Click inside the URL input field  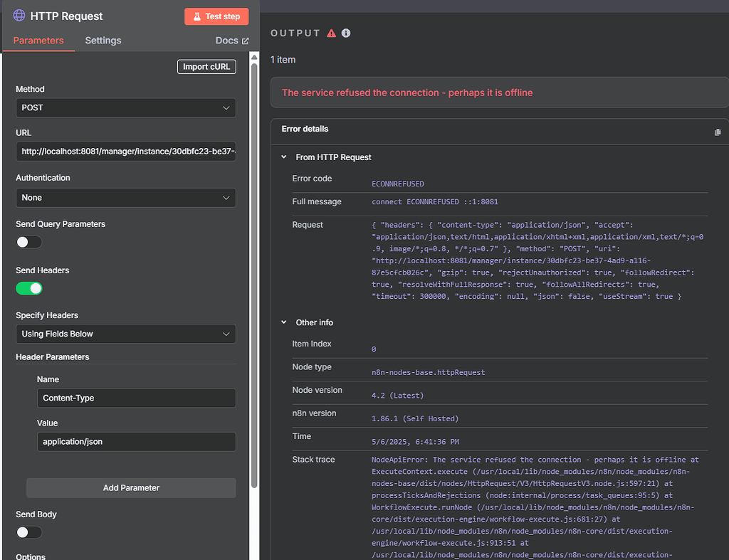[x=125, y=151]
